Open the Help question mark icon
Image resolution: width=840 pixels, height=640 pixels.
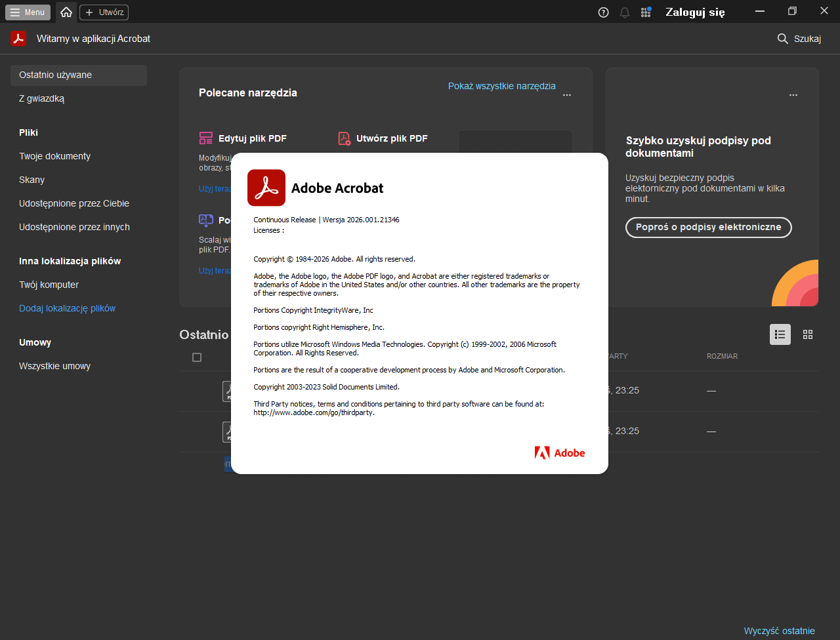[604, 12]
